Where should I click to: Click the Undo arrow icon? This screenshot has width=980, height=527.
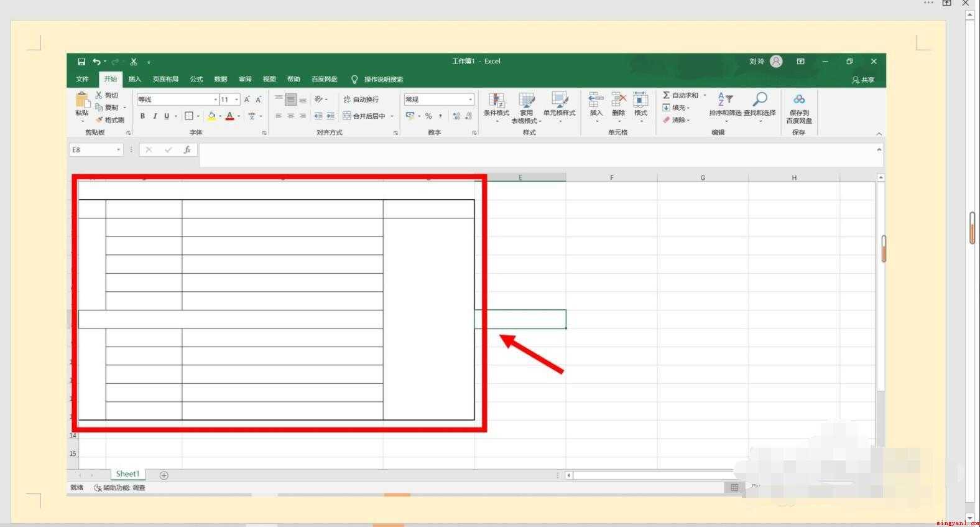click(96, 62)
